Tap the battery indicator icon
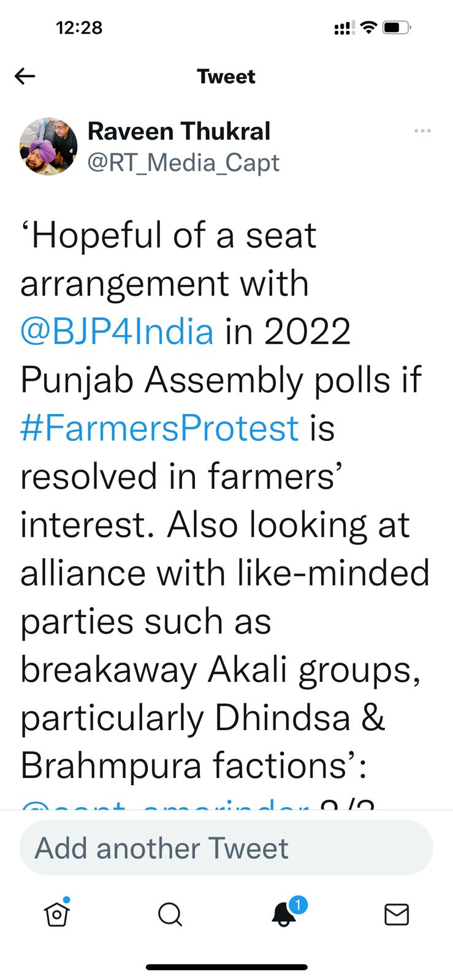The width and height of the screenshot is (453, 980). tap(397, 28)
